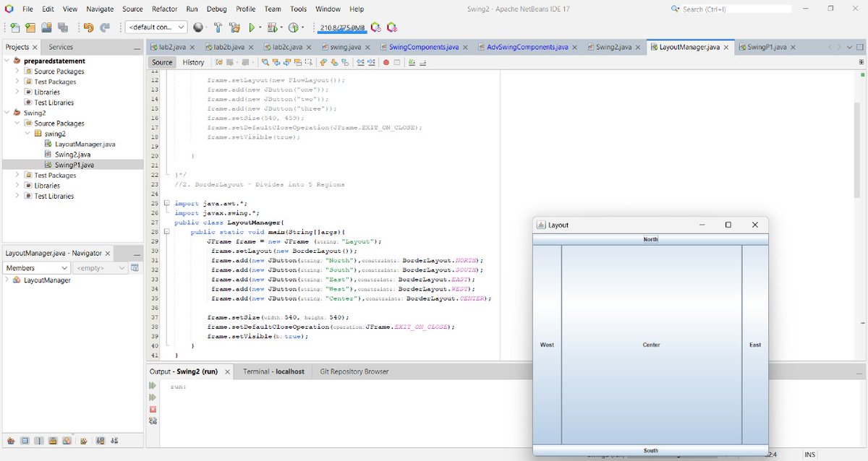This screenshot has height=461, width=868.
Task: Expand the LayoutManager node in Navigator
Action: coord(7,280)
